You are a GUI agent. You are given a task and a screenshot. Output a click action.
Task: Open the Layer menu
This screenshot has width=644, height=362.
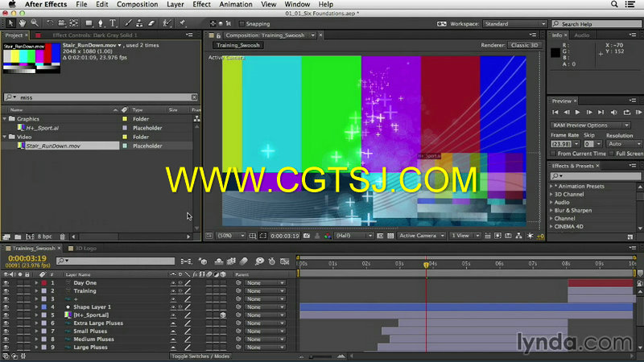tap(175, 4)
